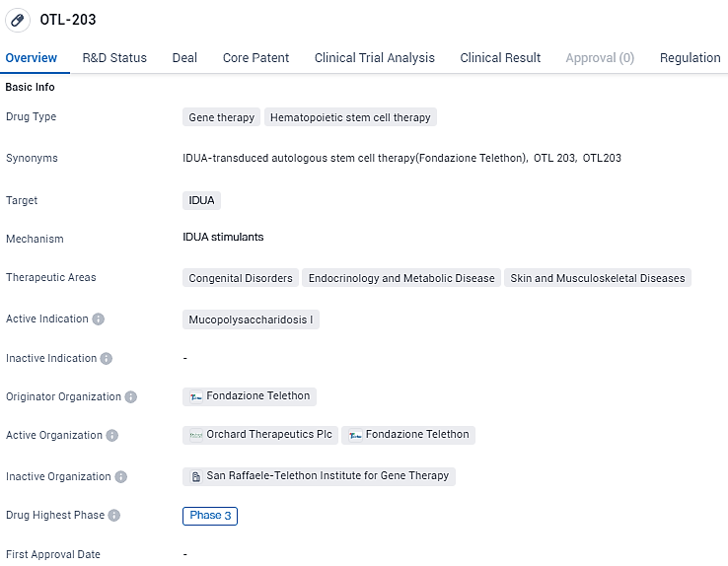The image size is (728, 566).
Task: Click the San Raffaele-Telethon document icon
Action: [x=196, y=476]
